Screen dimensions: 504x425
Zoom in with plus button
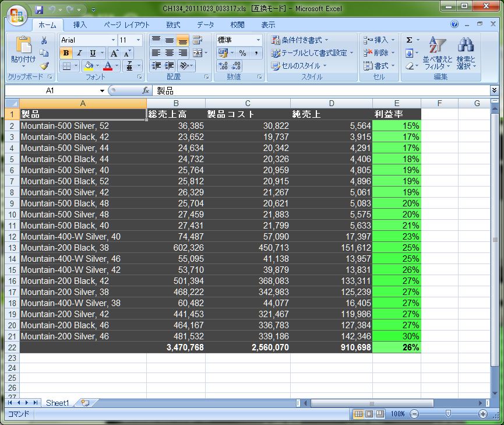[x=482, y=414]
